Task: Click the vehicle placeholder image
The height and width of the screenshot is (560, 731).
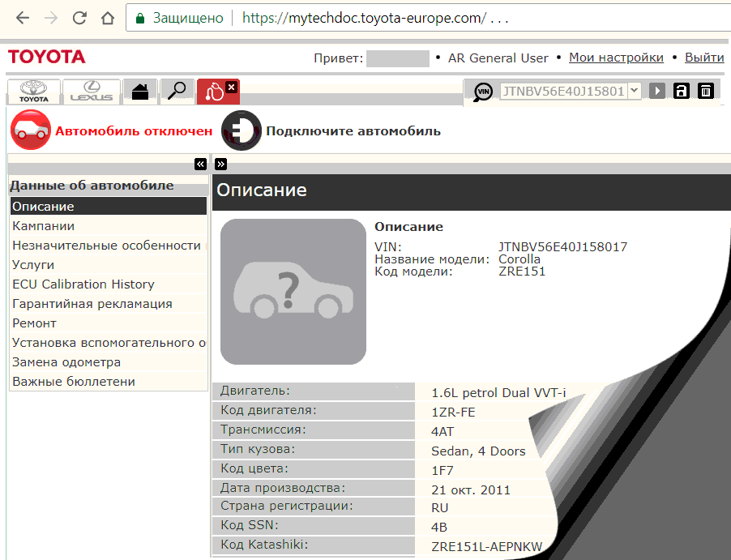Action: pos(293,292)
